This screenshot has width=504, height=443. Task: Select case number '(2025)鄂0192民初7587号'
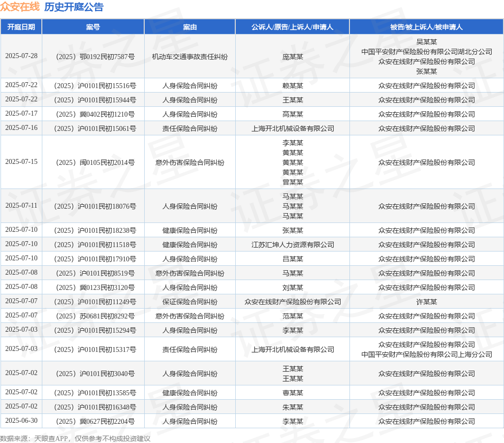[x=95, y=57]
